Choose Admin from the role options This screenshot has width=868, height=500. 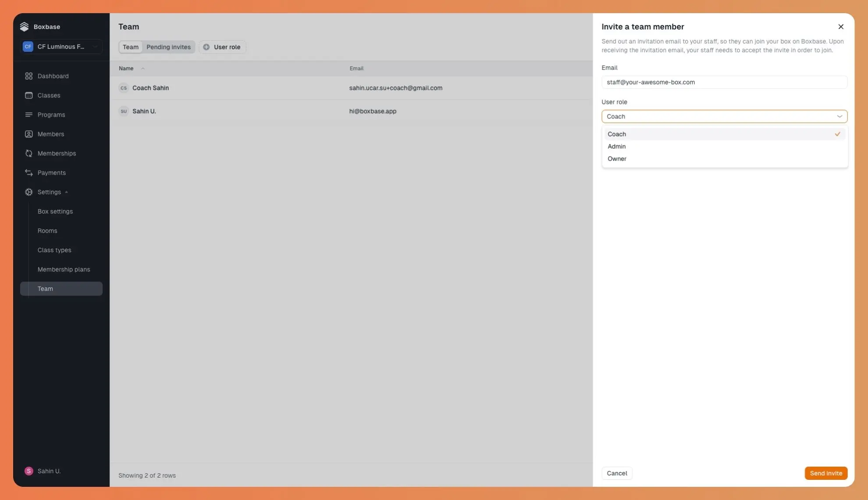617,146
